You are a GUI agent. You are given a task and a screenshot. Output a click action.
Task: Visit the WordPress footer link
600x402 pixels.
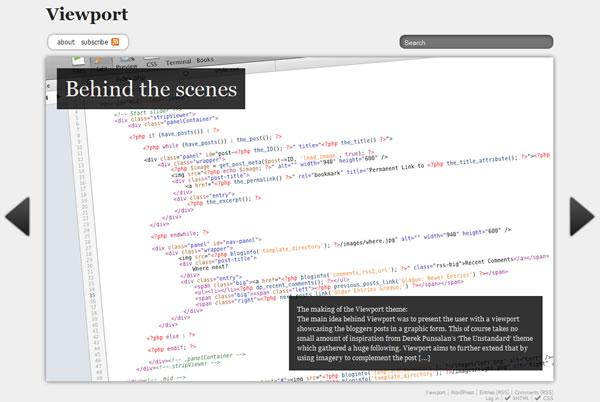pyautogui.click(x=463, y=392)
